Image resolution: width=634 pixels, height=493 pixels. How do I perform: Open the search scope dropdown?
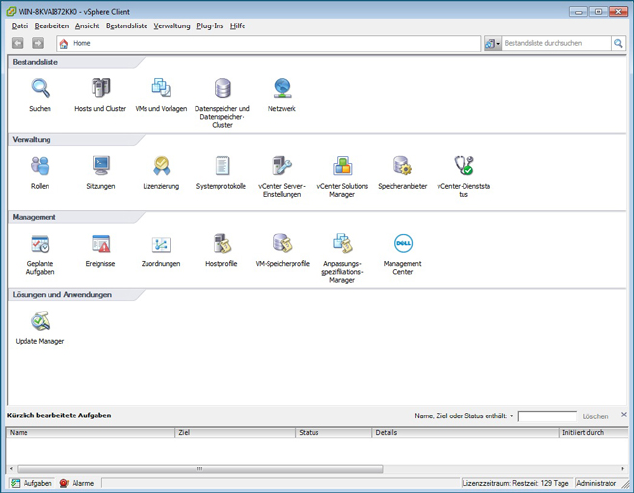pos(493,43)
